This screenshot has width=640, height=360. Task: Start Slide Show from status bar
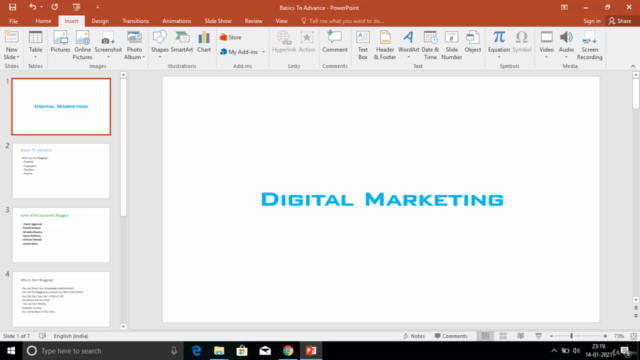(538, 336)
